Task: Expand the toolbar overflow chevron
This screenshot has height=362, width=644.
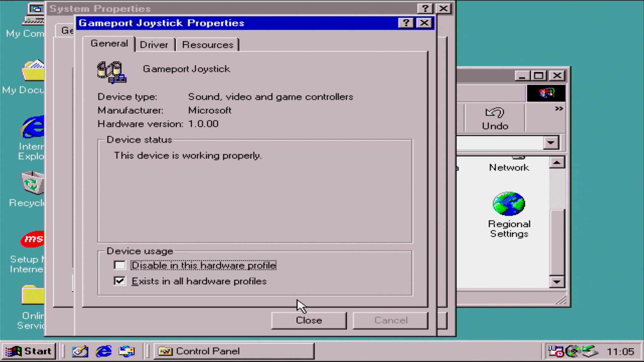Action: click(x=558, y=109)
